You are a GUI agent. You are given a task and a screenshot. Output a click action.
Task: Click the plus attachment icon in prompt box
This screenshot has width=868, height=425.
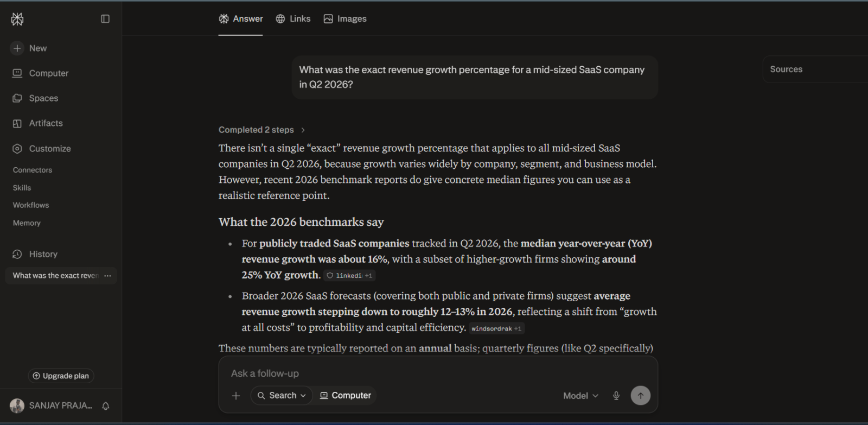coord(236,396)
